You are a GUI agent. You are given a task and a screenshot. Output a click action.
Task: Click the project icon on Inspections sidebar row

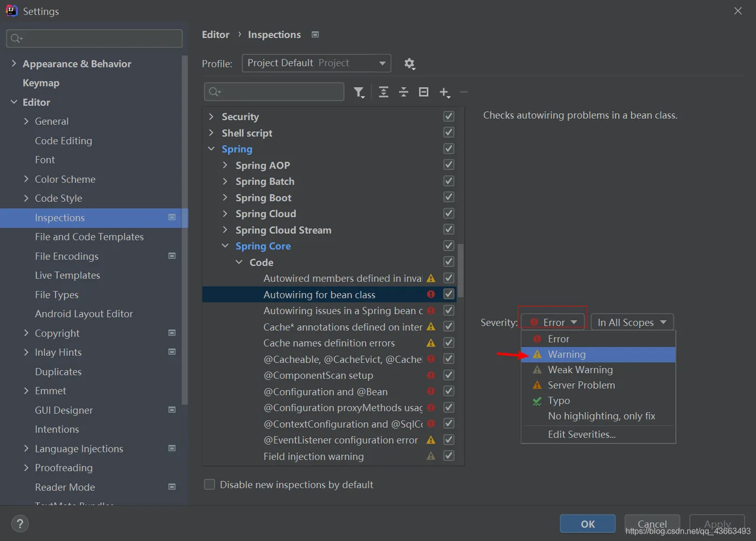click(x=172, y=218)
